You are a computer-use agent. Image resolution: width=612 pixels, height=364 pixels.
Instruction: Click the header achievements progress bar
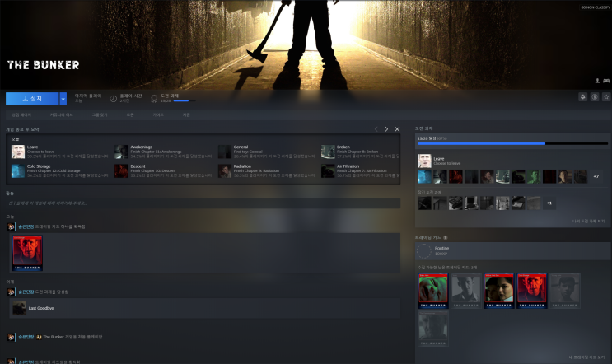pos(185,100)
